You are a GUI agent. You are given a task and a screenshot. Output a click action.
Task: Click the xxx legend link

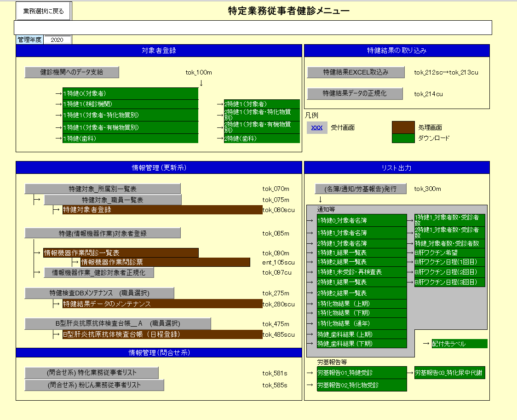[317, 127]
